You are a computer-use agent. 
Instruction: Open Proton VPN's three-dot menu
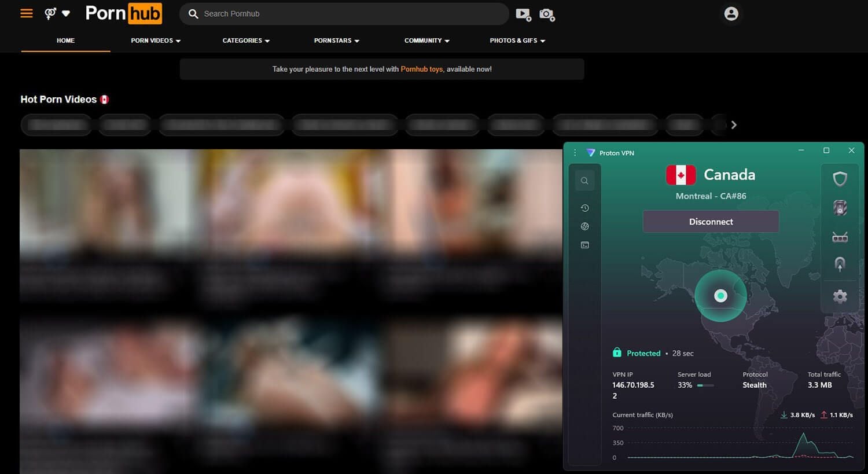click(575, 153)
